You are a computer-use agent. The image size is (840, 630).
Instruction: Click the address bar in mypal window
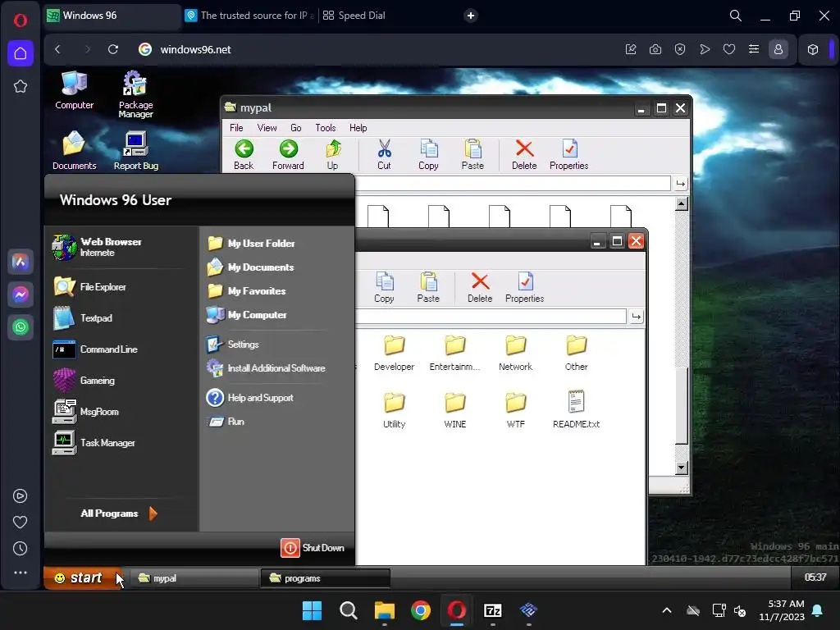click(513, 184)
